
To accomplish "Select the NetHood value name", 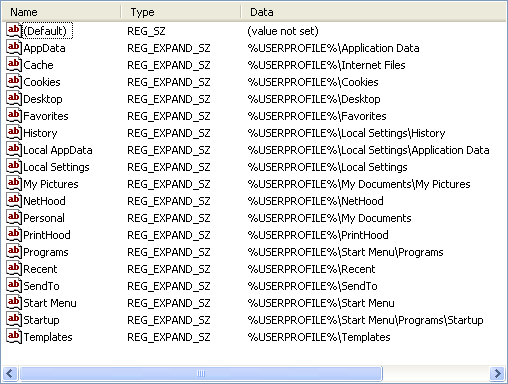I will pyautogui.click(x=44, y=201).
